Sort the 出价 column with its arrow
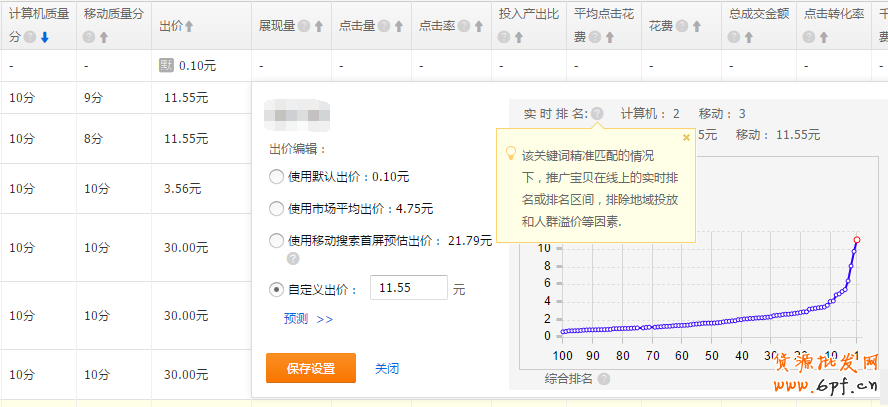 pyautogui.click(x=189, y=26)
